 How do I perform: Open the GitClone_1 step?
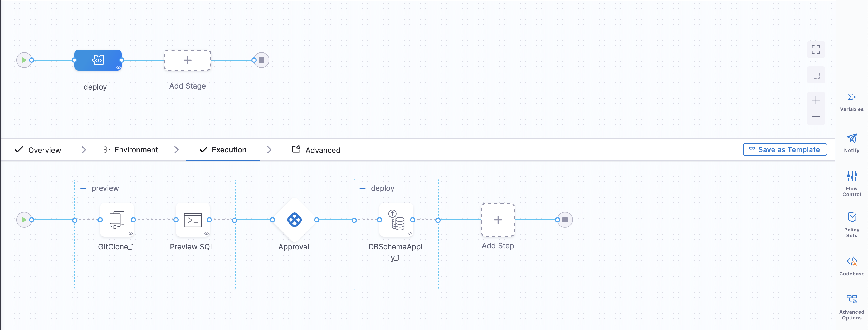[117, 220]
